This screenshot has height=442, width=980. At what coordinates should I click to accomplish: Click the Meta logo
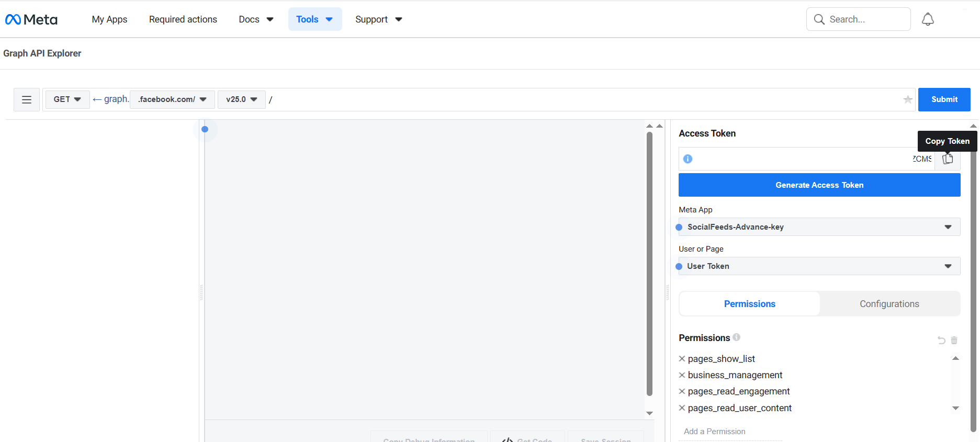(31, 19)
